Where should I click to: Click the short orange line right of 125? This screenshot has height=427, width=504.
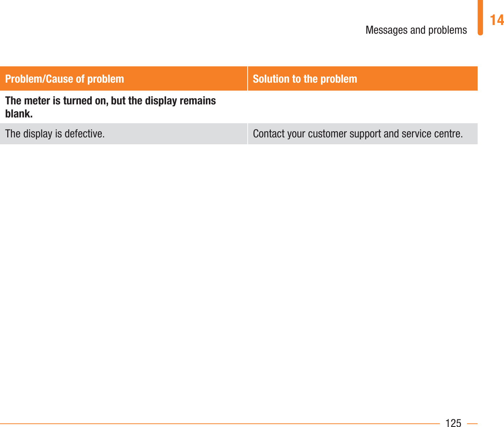coord(472,423)
